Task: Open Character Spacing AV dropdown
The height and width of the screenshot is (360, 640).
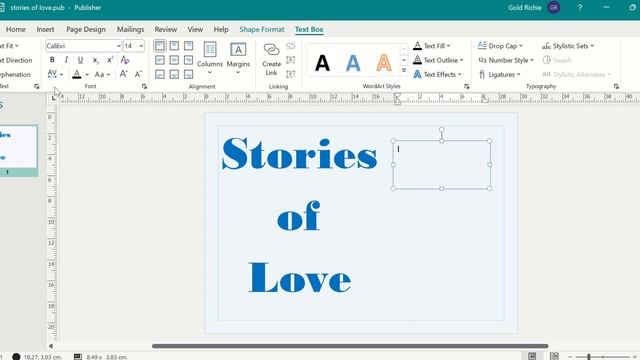Action: click(55, 74)
